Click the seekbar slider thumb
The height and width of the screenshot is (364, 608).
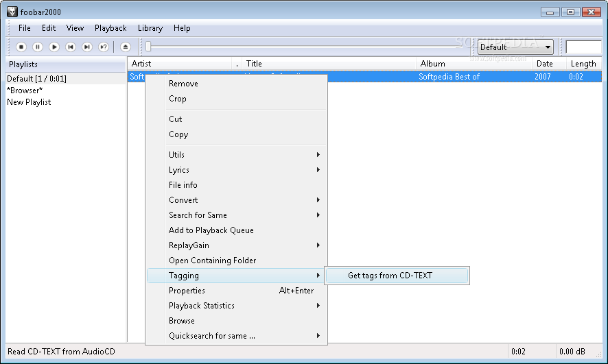148,47
